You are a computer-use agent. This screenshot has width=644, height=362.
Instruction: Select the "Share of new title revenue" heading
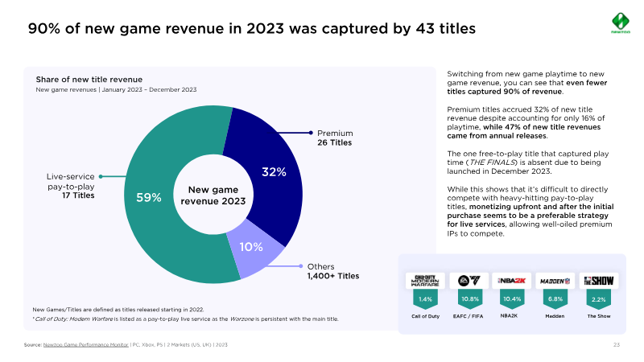[x=89, y=80]
